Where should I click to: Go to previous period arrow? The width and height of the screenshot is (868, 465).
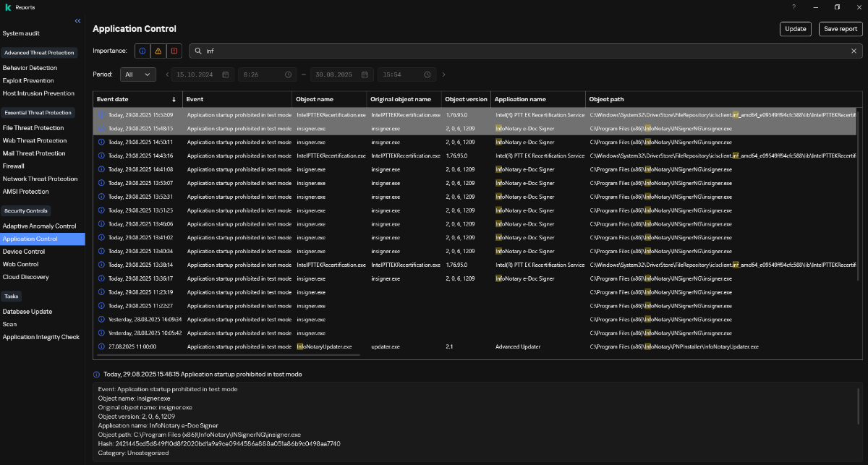(167, 74)
